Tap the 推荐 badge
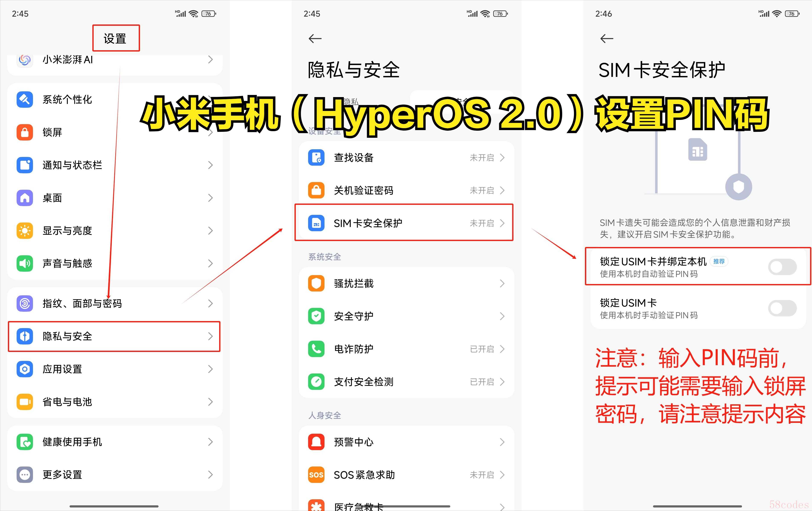Viewport: 812px width, 511px height. pyautogui.click(x=719, y=261)
